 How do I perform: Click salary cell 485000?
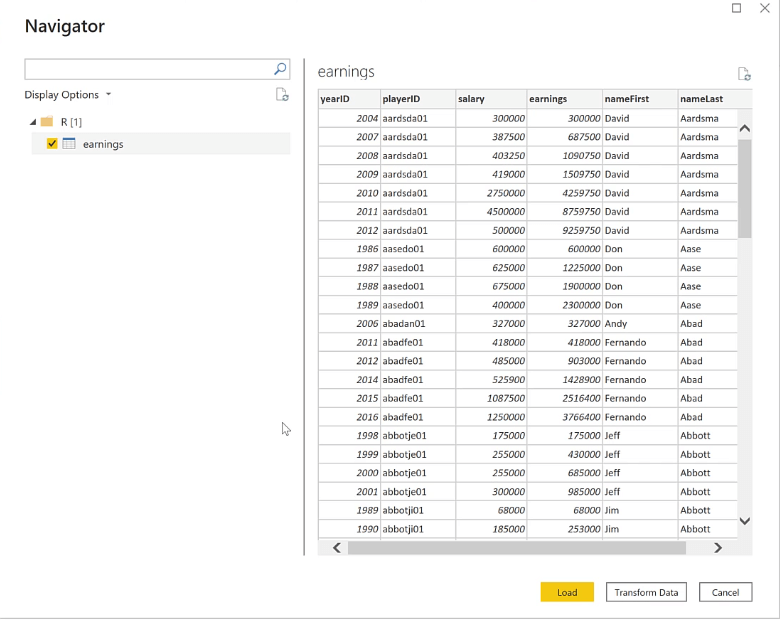pyautogui.click(x=491, y=361)
